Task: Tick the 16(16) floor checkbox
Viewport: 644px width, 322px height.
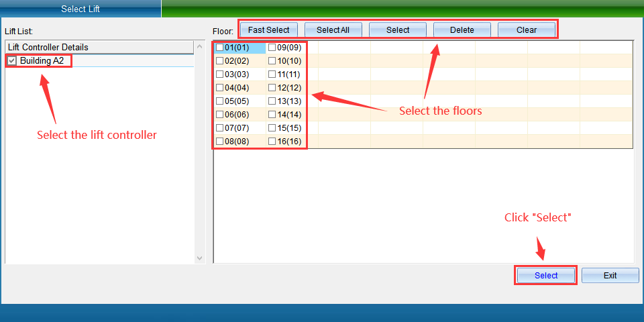Action: (x=272, y=142)
